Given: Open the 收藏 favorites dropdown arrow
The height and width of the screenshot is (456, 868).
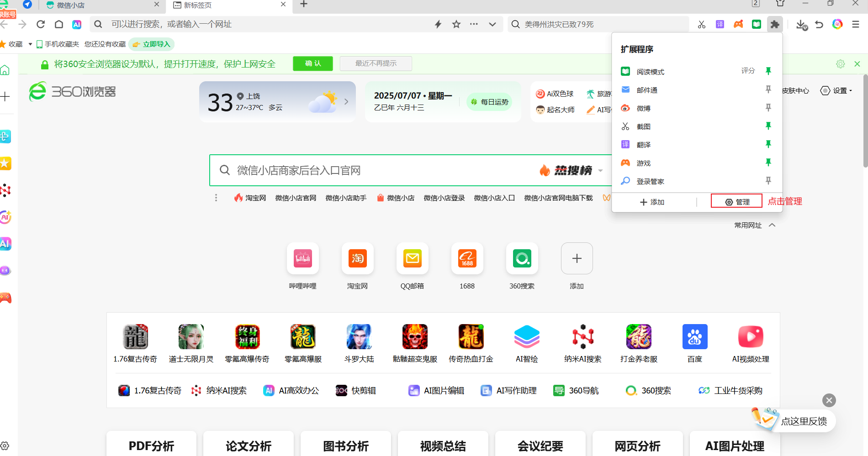Looking at the screenshot, I should tap(30, 44).
